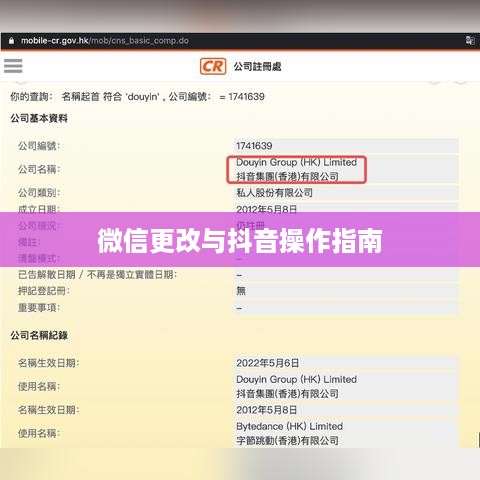Click the mobile-cr.gov.hk URL address bar
The width and height of the screenshot is (480, 480).
point(105,41)
